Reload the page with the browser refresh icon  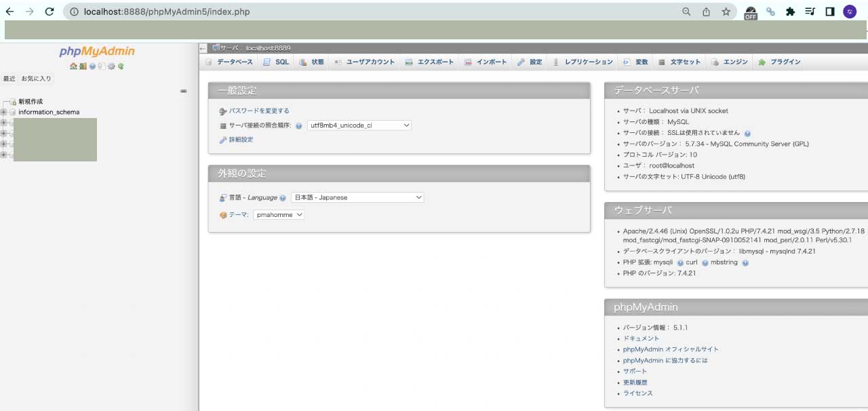(49, 12)
